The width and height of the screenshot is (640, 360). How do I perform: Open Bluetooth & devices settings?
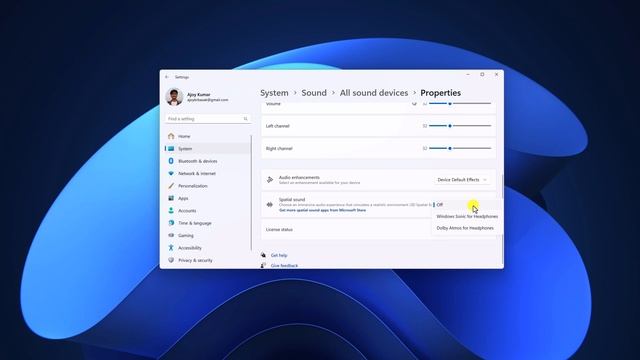coord(208,161)
